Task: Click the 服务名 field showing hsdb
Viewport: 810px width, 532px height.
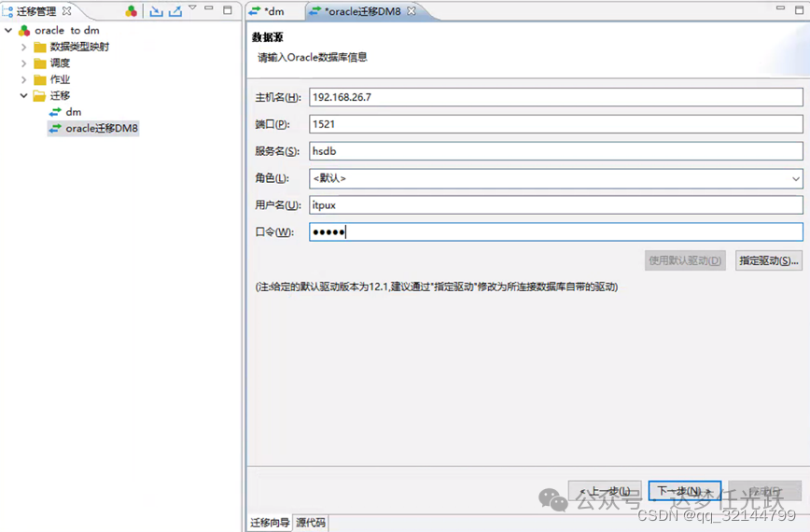Action: click(556, 151)
